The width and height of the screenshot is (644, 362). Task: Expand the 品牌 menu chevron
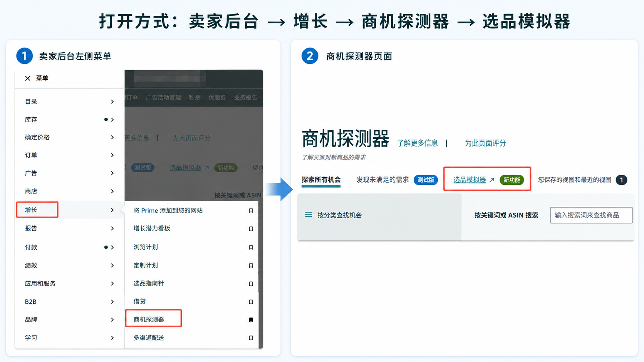pos(112,320)
